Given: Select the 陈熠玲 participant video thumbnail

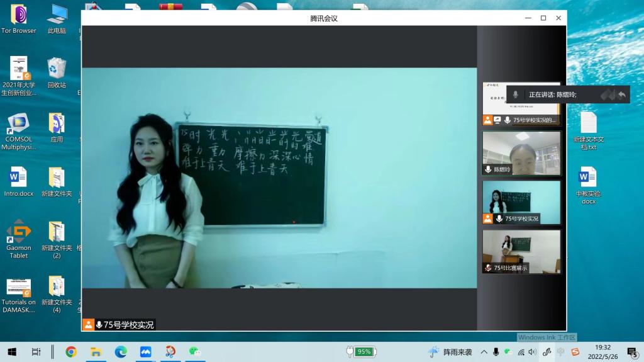Looking at the screenshot, I should pos(521,153).
